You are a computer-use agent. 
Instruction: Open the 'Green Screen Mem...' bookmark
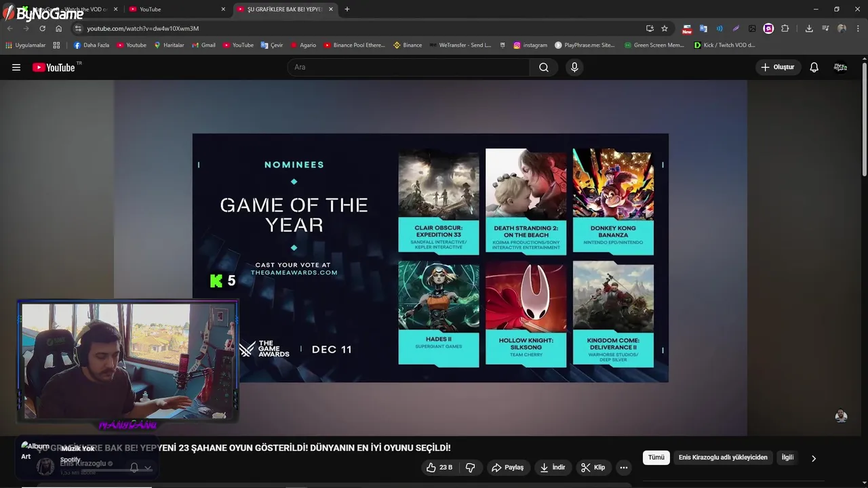pyautogui.click(x=654, y=45)
